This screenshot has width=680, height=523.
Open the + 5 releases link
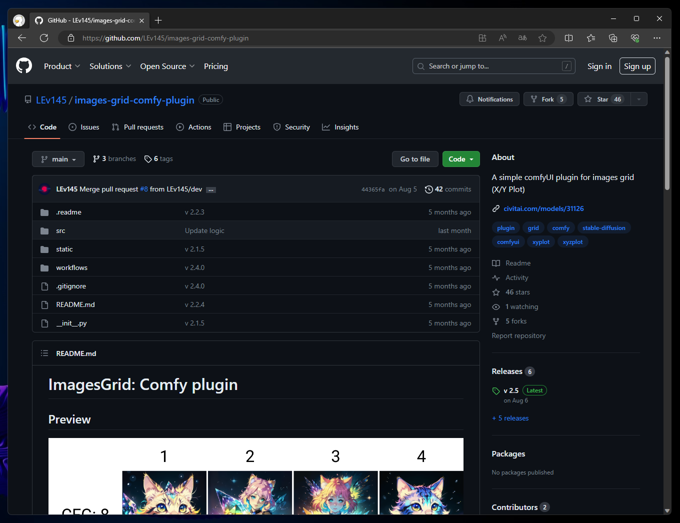click(x=510, y=418)
